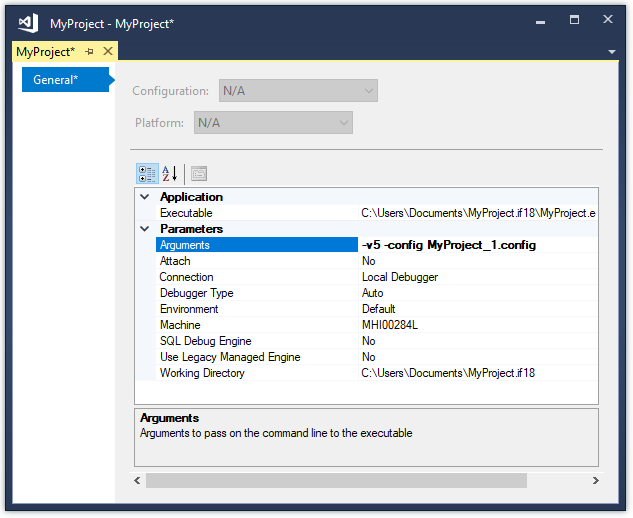The height and width of the screenshot is (518, 633).
Task: Pin the MyProject* document tab
Action: [x=89, y=52]
